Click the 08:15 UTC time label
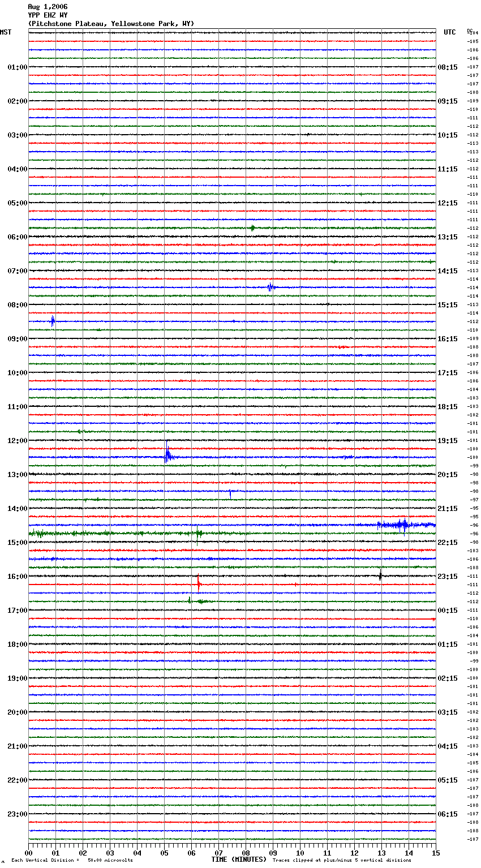Image resolution: width=481 pixels, height=868 pixels. 448,67
